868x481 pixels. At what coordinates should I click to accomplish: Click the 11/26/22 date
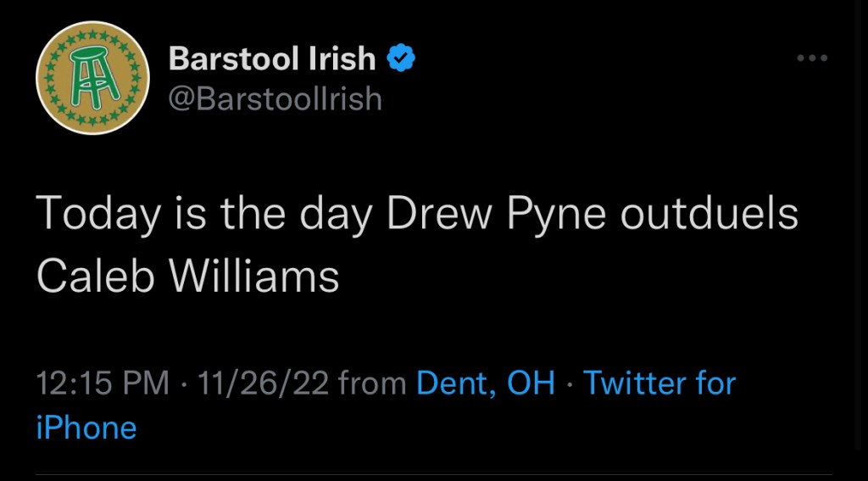pos(263,383)
